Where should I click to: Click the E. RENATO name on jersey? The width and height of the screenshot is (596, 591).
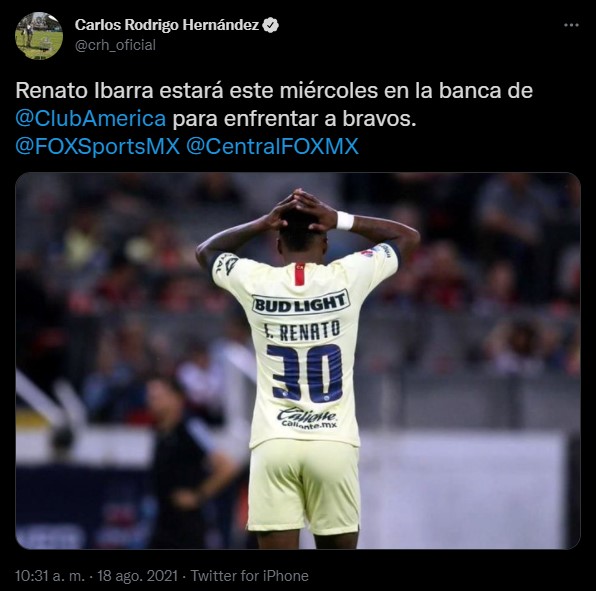(302, 331)
